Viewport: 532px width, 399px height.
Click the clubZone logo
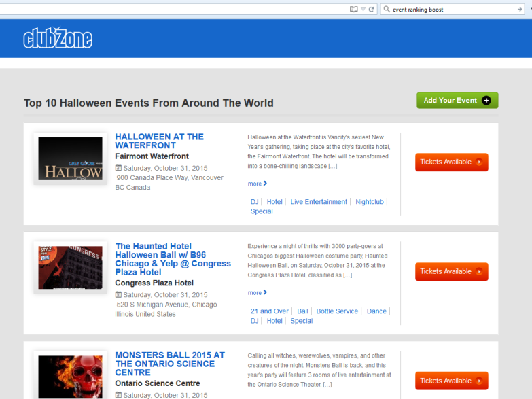58,37
